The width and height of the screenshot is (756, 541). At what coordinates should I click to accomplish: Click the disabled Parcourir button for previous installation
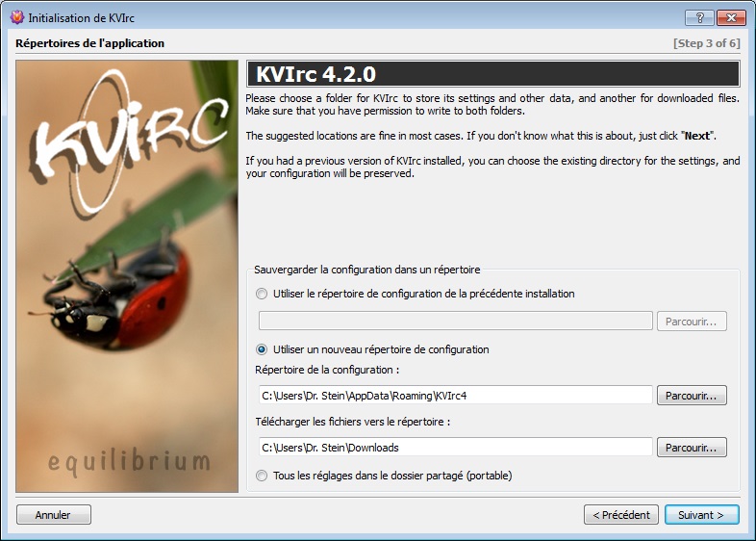[691, 322]
